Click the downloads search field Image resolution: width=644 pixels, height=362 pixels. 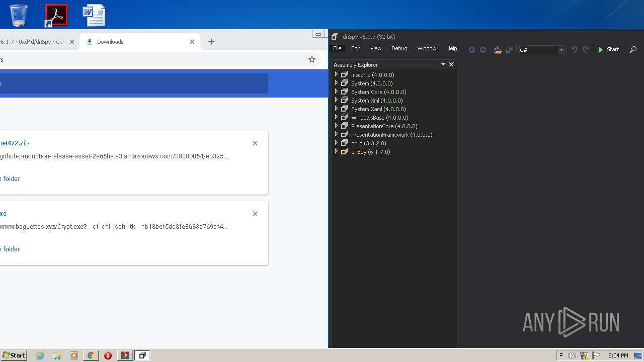tap(134, 83)
